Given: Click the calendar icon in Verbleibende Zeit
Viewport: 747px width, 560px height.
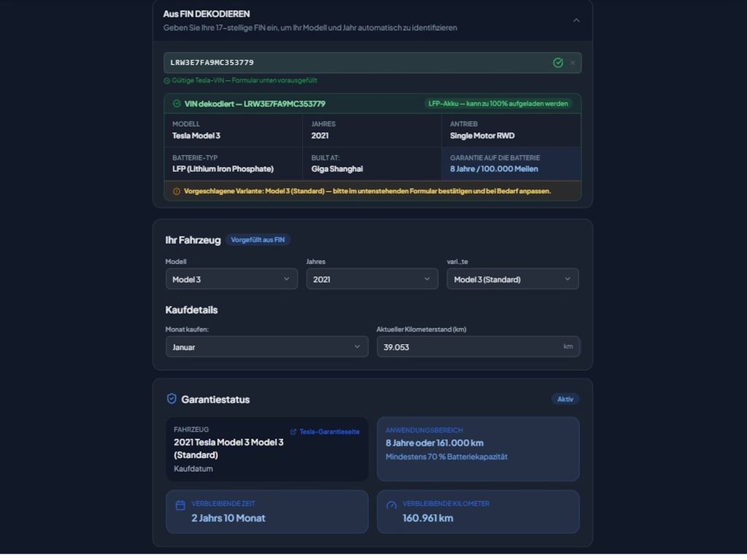Looking at the screenshot, I should pos(180,505).
